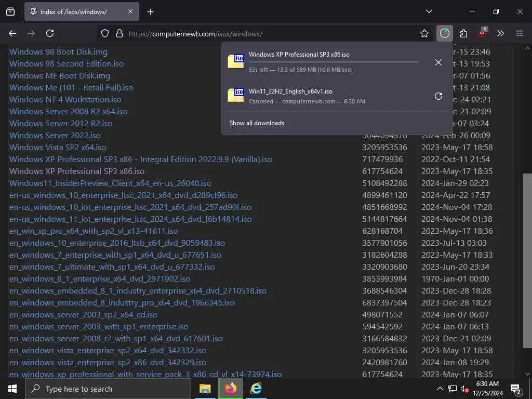Image resolution: width=532 pixels, height=399 pixels.
Task: Open tracking protection shield info
Action: coord(105,34)
